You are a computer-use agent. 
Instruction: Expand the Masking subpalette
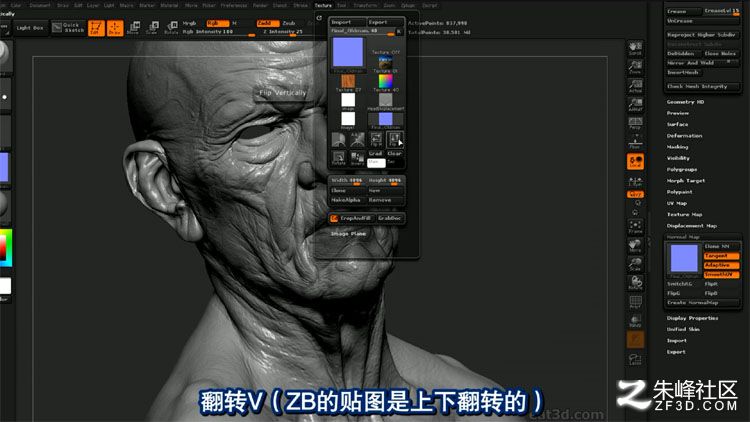[x=677, y=147]
